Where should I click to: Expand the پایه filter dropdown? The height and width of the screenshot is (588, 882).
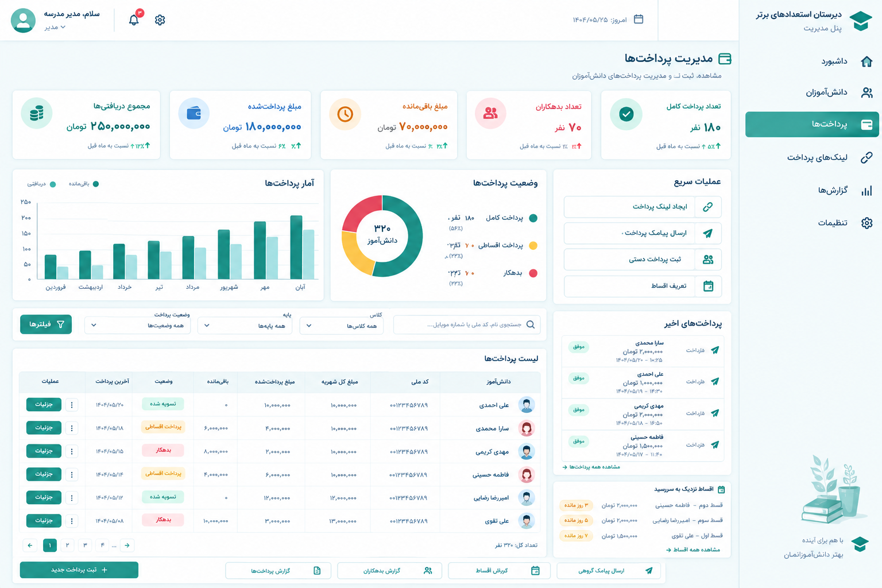click(x=245, y=326)
